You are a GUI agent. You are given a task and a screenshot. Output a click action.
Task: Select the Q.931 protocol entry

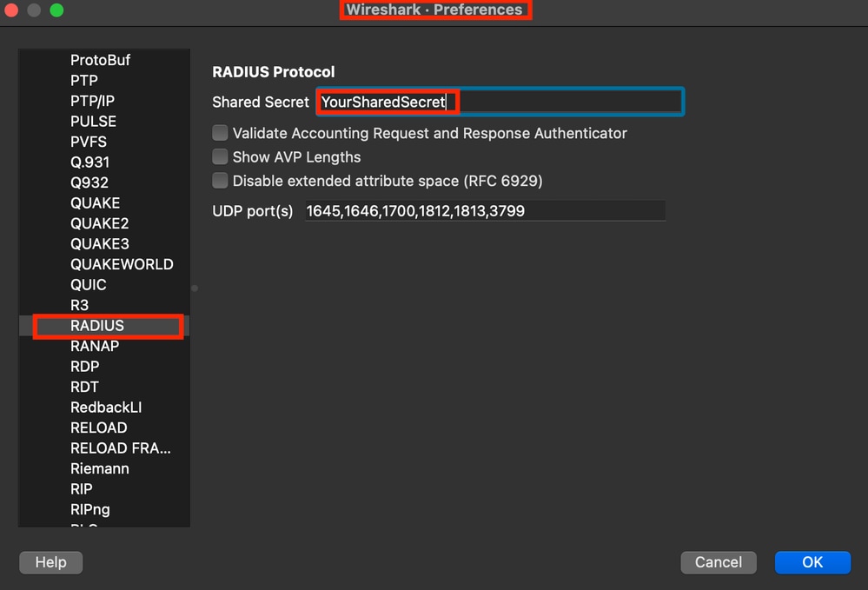104,162
